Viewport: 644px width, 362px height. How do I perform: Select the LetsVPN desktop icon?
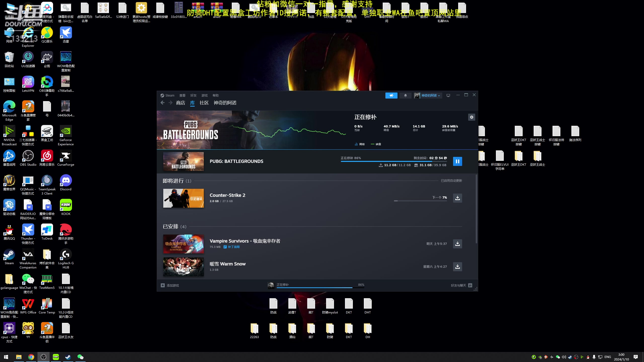tap(28, 84)
